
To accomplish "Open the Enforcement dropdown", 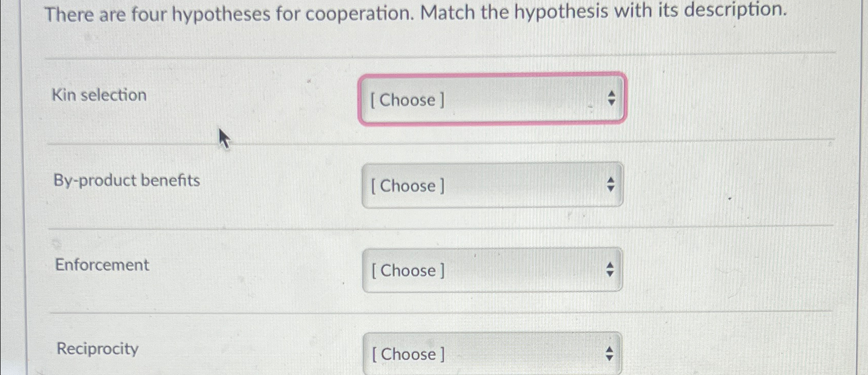I will pyautogui.click(x=490, y=270).
